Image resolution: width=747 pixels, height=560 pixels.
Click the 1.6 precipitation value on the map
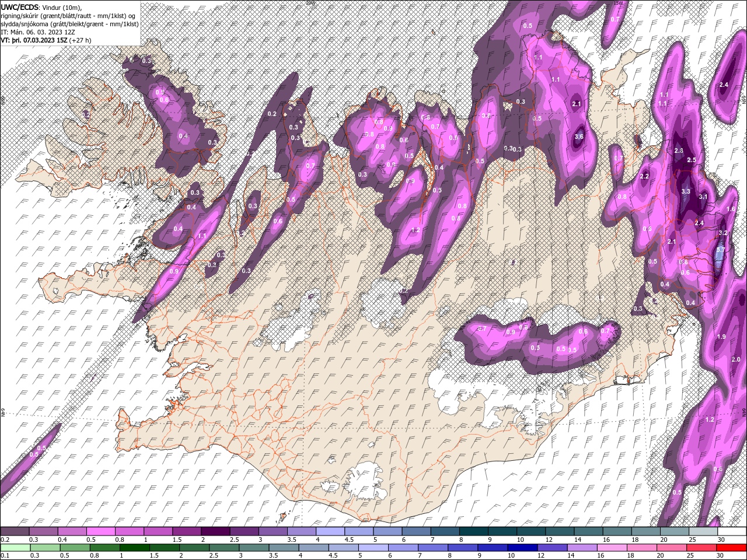click(x=731, y=209)
